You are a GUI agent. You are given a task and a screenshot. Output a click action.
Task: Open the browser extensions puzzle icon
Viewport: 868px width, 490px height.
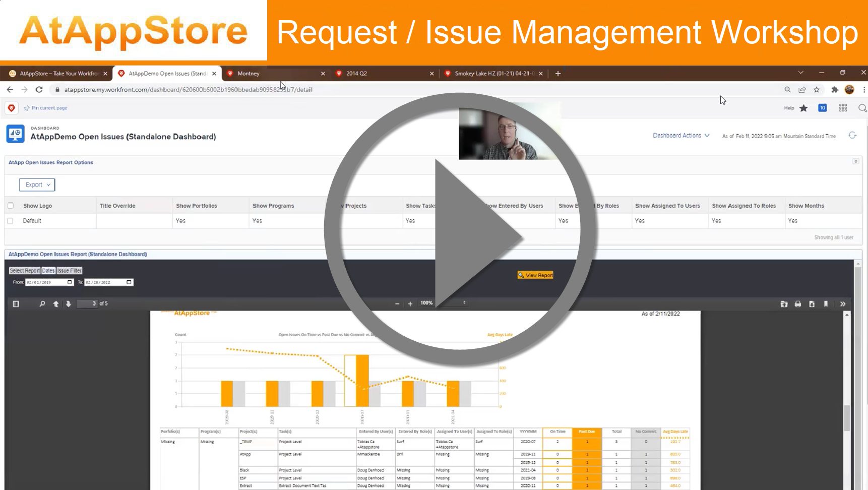[835, 90]
